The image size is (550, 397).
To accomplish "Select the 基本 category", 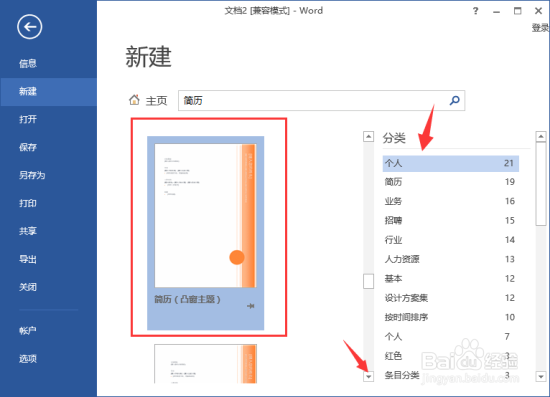I will click(451, 279).
